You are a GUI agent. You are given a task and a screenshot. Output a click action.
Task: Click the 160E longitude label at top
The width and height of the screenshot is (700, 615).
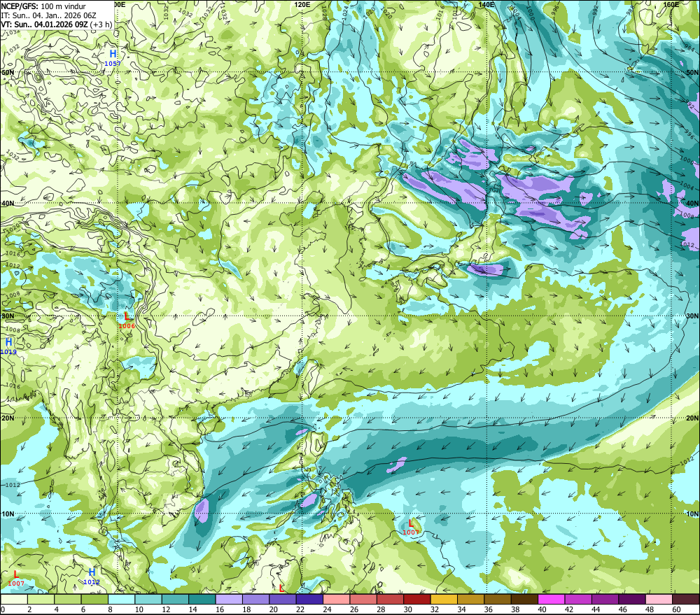[x=671, y=4]
